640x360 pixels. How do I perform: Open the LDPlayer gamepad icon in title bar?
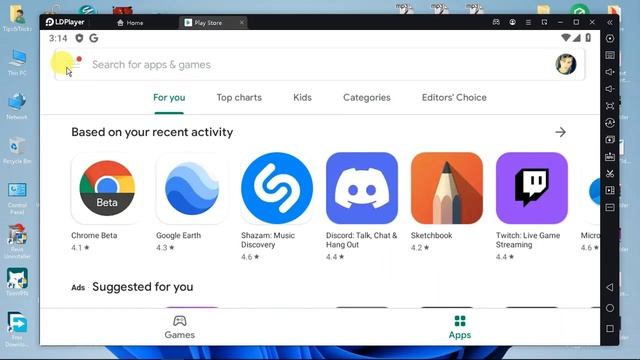coord(496,22)
